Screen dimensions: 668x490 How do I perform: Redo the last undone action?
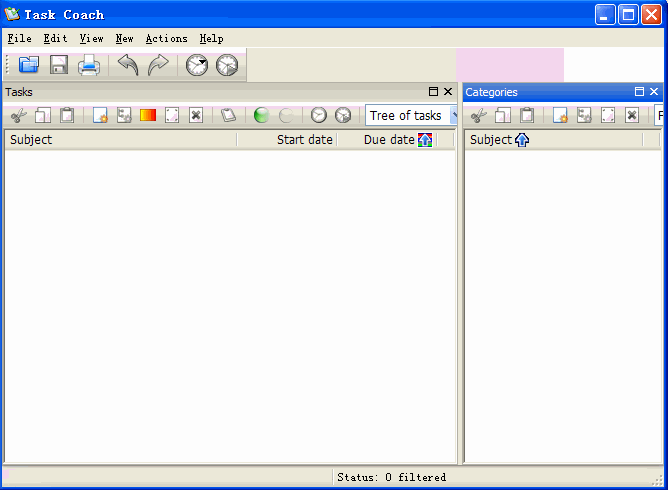(x=158, y=65)
